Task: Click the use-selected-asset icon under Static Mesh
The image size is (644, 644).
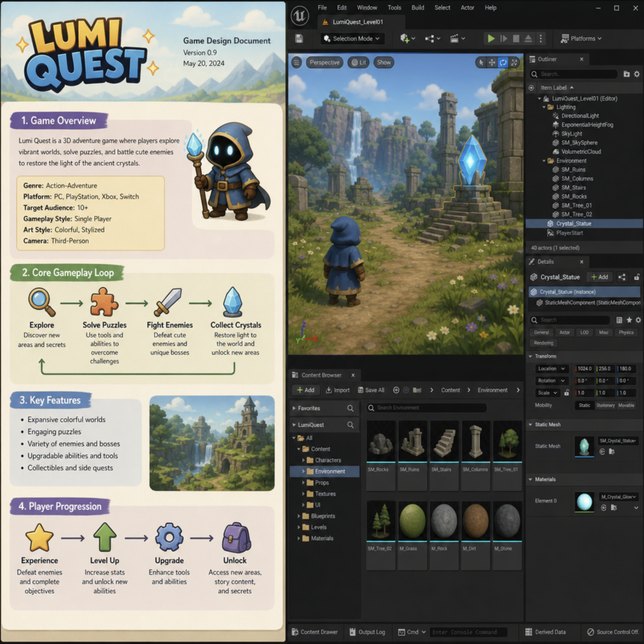Action: pyautogui.click(x=602, y=452)
